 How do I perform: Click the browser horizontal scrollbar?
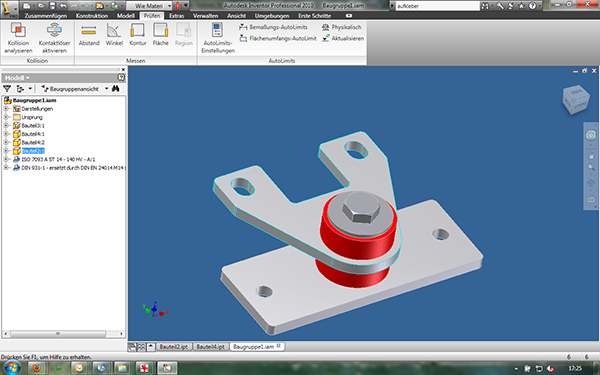(x=64, y=334)
